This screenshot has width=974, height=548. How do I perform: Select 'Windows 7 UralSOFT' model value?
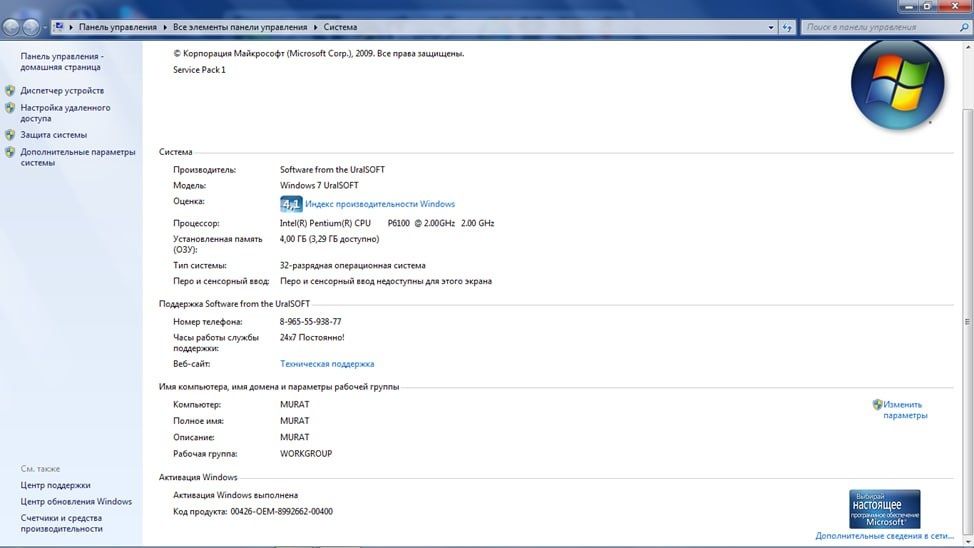pos(319,185)
